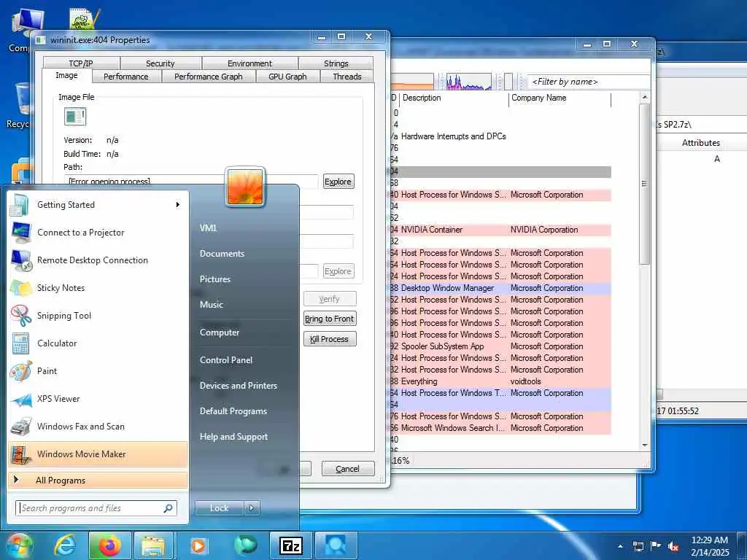Open Default Programs link

(x=233, y=411)
